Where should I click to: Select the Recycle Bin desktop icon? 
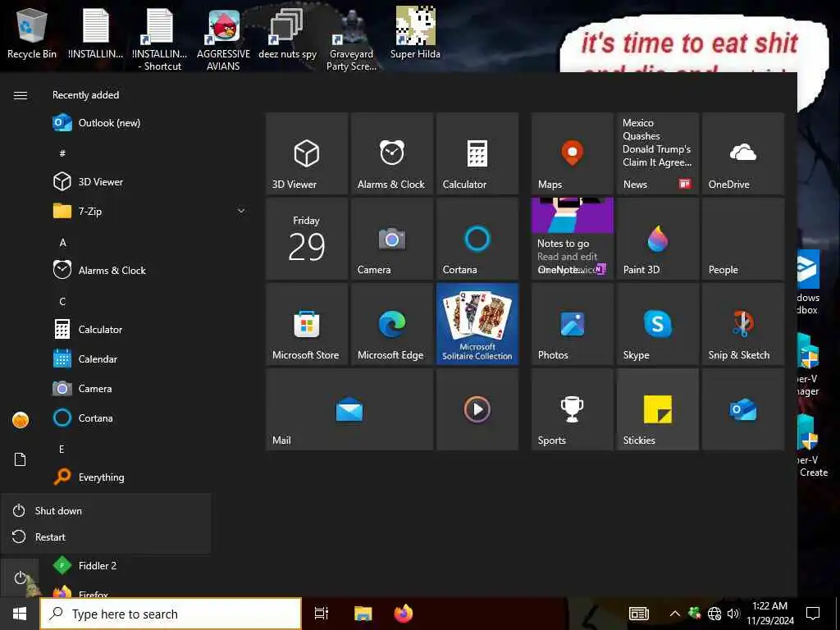(x=32, y=33)
